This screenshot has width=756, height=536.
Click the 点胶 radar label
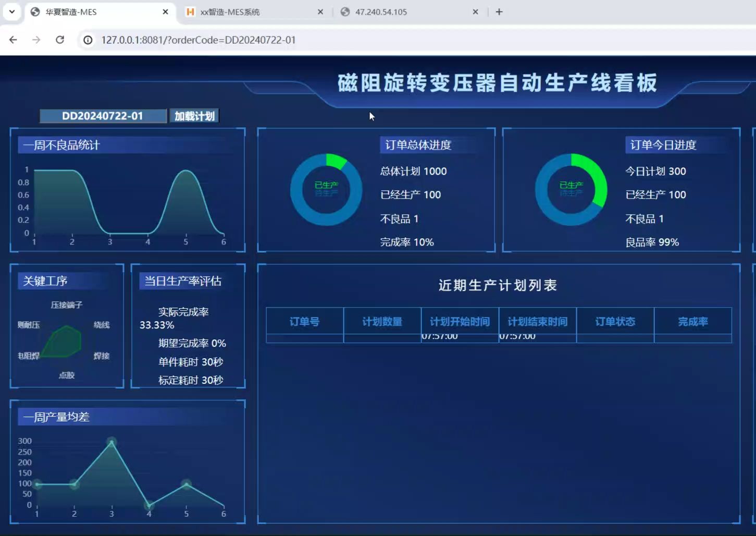coord(67,375)
